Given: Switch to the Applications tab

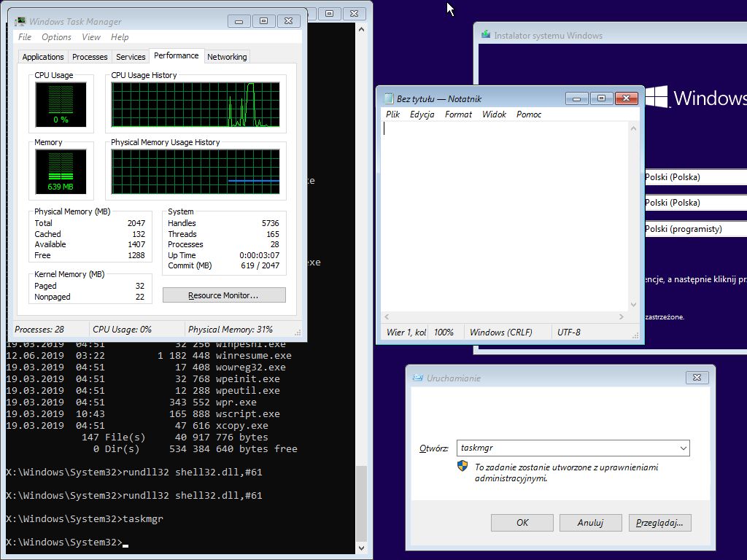Looking at the screenshot, I should coord(43,57).
